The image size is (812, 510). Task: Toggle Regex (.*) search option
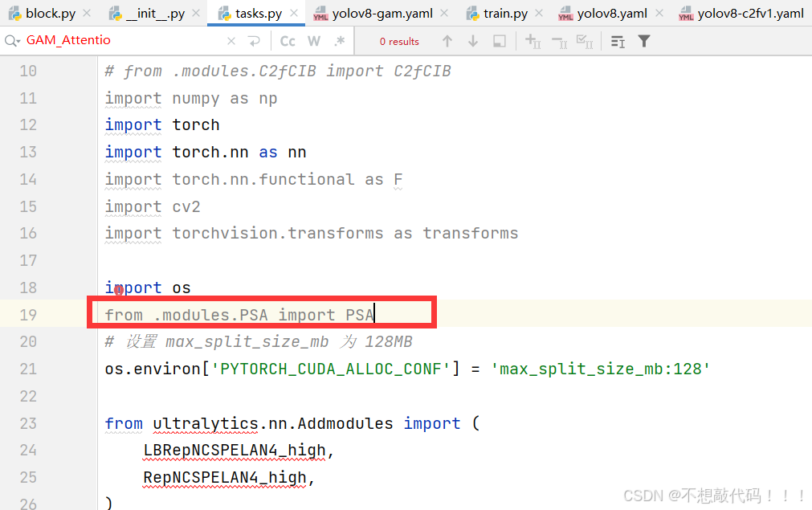(x=340, y=41)
